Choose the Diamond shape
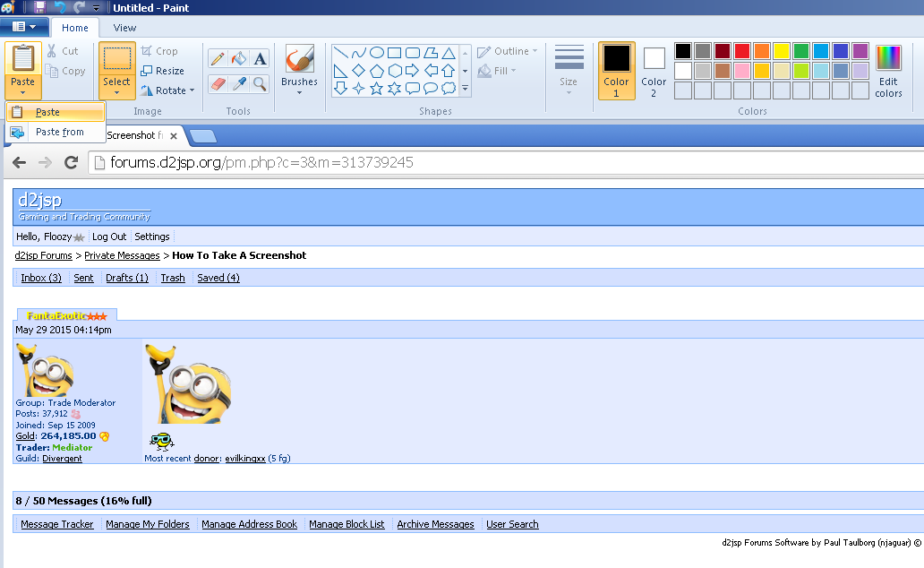Viewport: 924px width, 568px height. coord(359,72)
